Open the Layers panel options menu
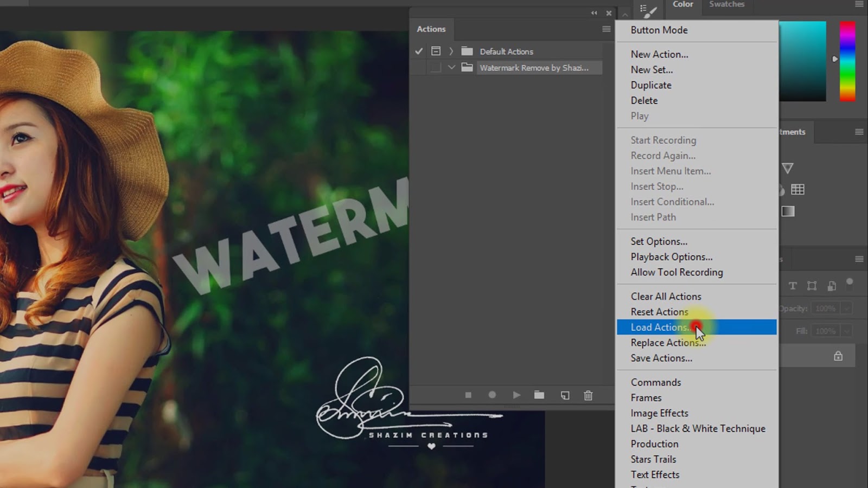The image size is (868, 488). click(859, 259)
